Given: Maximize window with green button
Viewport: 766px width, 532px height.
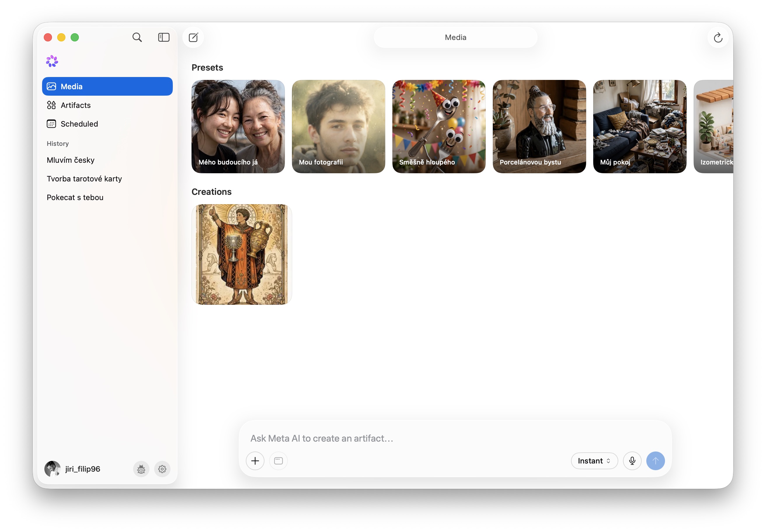Looking at the screenshot, I should (x=75, y=37).
